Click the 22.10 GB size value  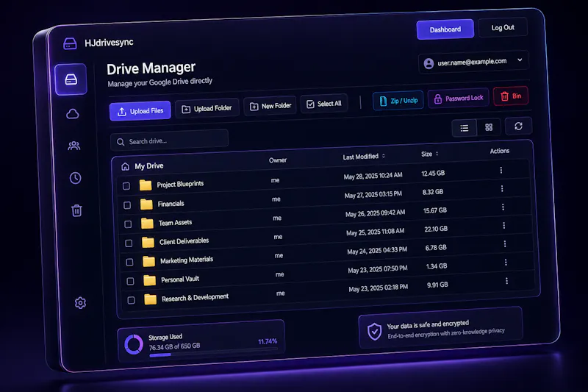(x=436, y=229)
